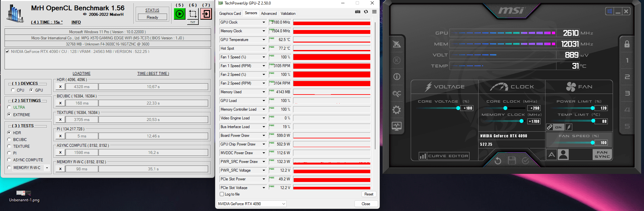This screenshot has width=644, height=211.
Task: Adjust the Core Clock slider handle
Action: pyautogui.click(x=505, y=108)
